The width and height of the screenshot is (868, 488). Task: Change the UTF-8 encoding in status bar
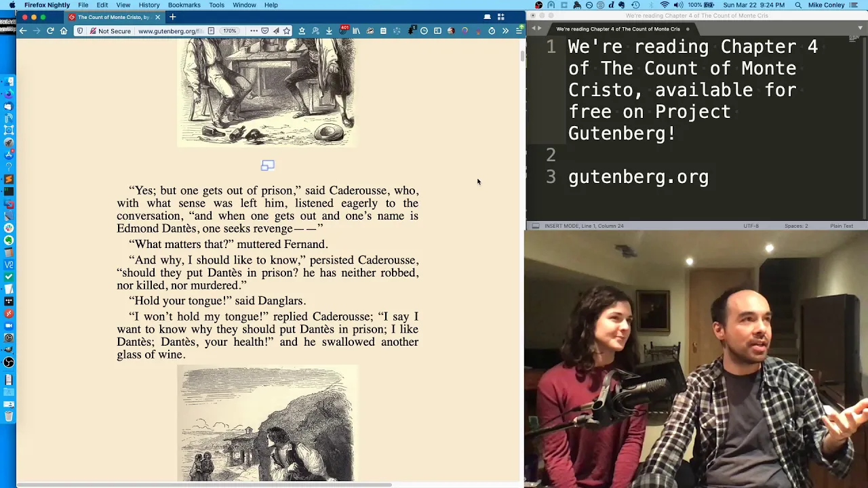click(751, 226)
